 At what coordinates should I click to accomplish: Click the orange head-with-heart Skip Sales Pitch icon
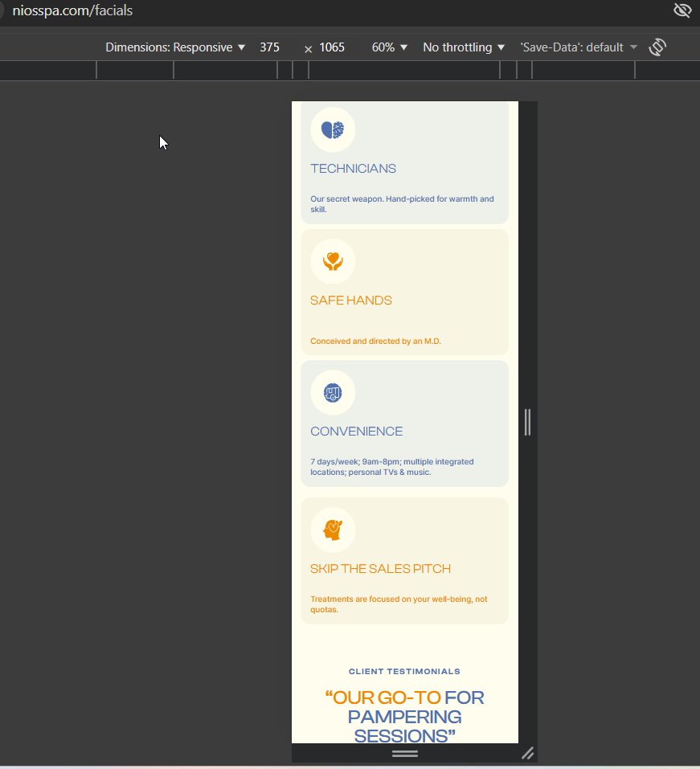[x=333, y=530]
